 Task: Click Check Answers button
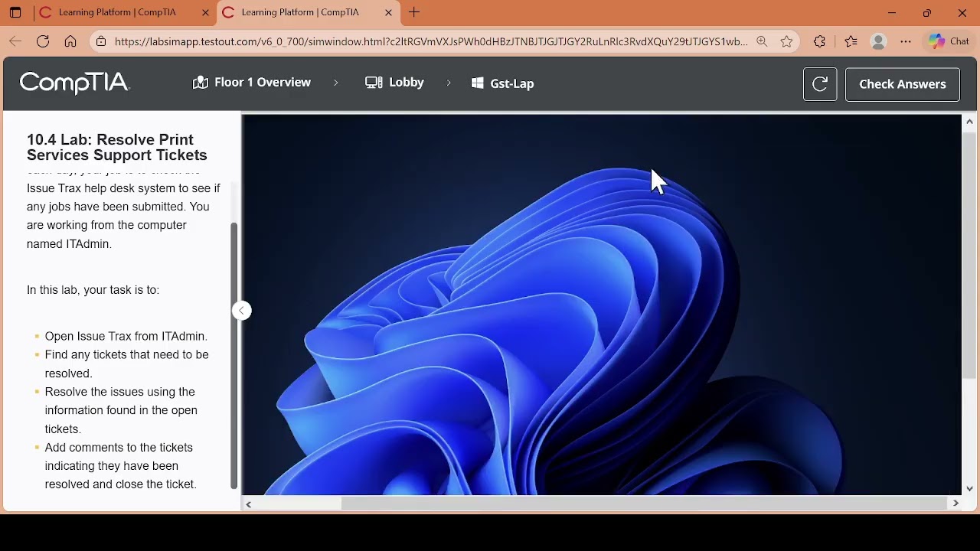click(x=903, y=84)
